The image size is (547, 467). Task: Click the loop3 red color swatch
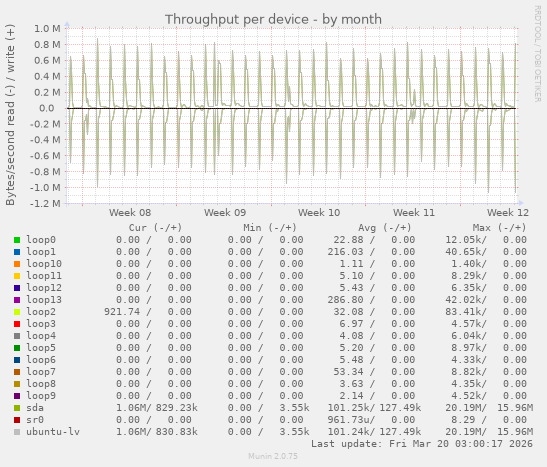click(17, 324)
